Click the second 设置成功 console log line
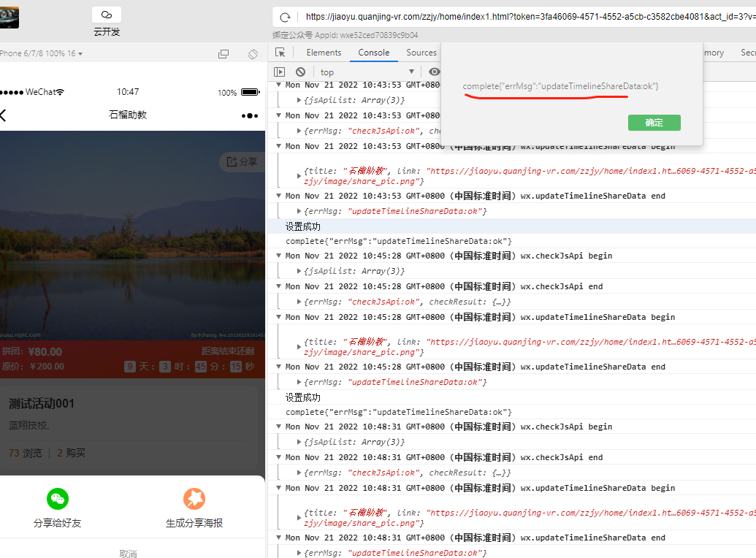The width and height of the screenshot is (756, 558). coord(303,397)
